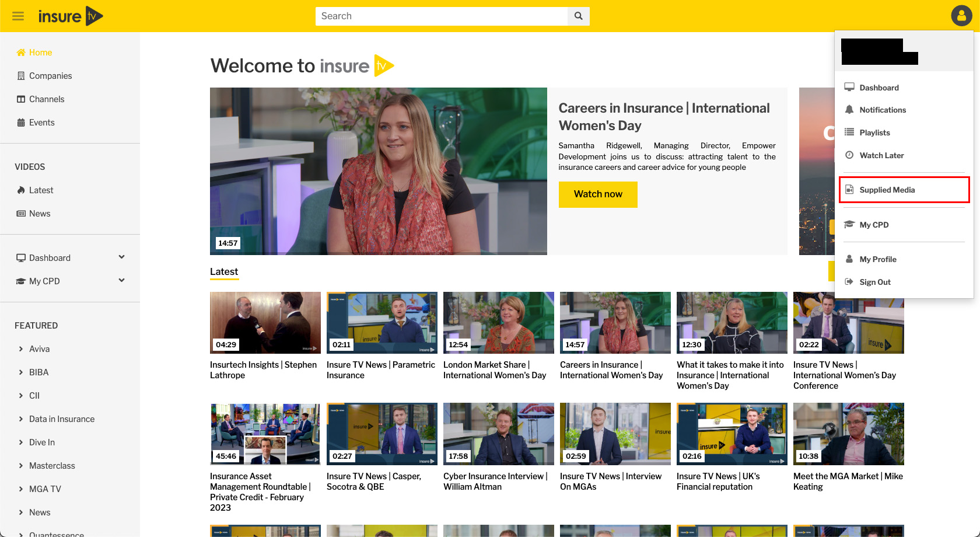Open Playlists from the account menu
Screen dimensions: 980x537
click(x=874, y=132)
